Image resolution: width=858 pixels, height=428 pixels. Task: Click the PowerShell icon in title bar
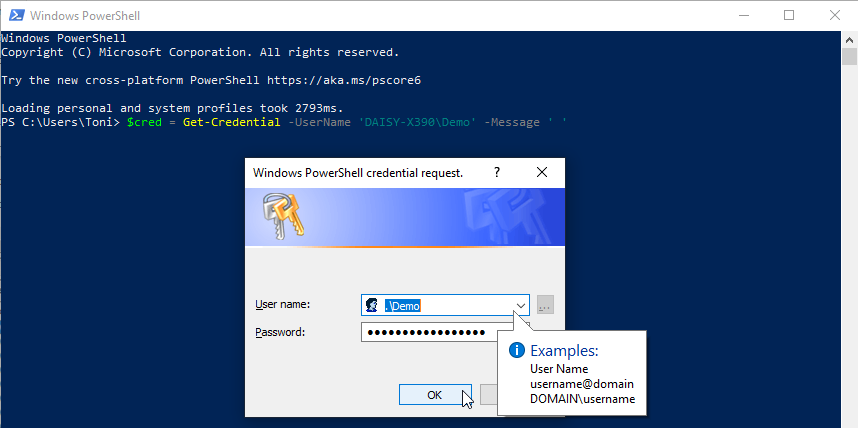point(15,15)
